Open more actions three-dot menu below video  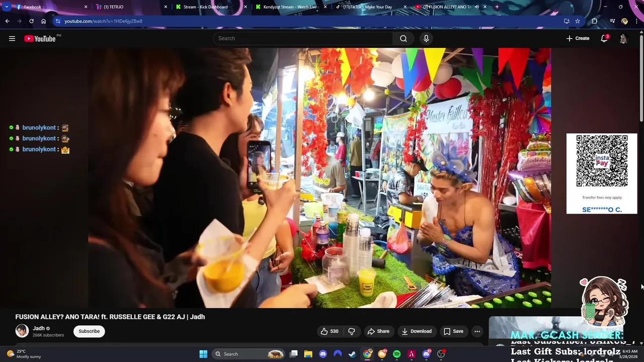click(x=477, y=331)
